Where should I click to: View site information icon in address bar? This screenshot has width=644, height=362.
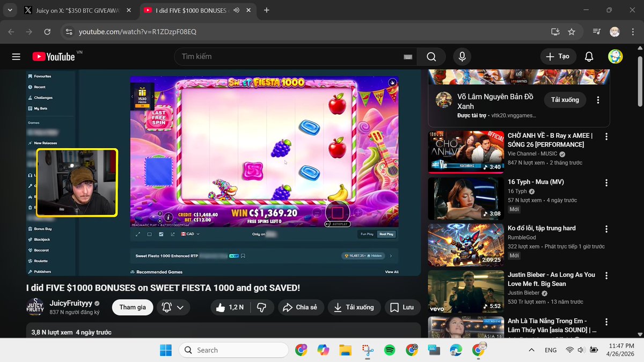[68, 32]
